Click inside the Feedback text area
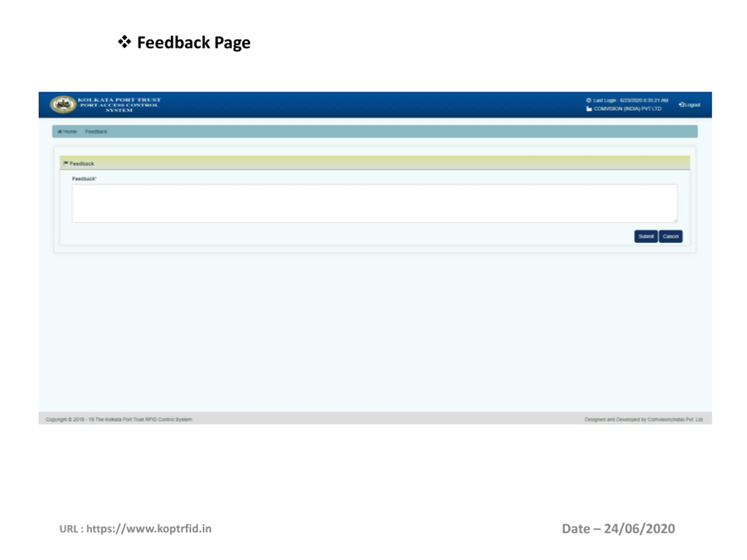747x560 pixels. click(x=374, y=203)
